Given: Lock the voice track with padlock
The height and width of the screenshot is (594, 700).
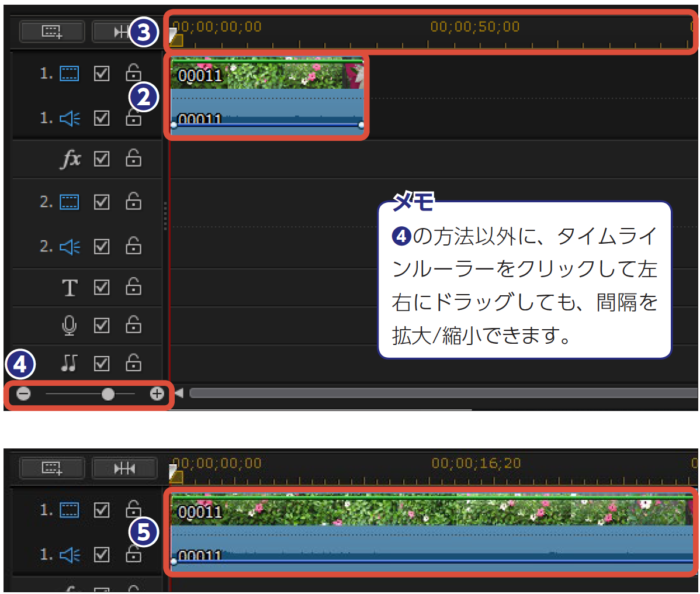Looking at the screenshot, I should (x=133, y=324).
